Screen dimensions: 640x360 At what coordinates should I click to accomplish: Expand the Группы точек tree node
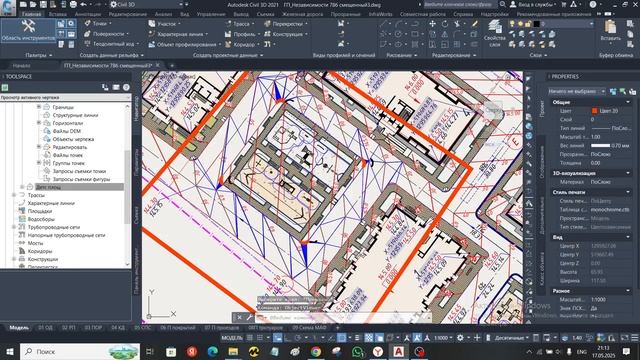39,163
